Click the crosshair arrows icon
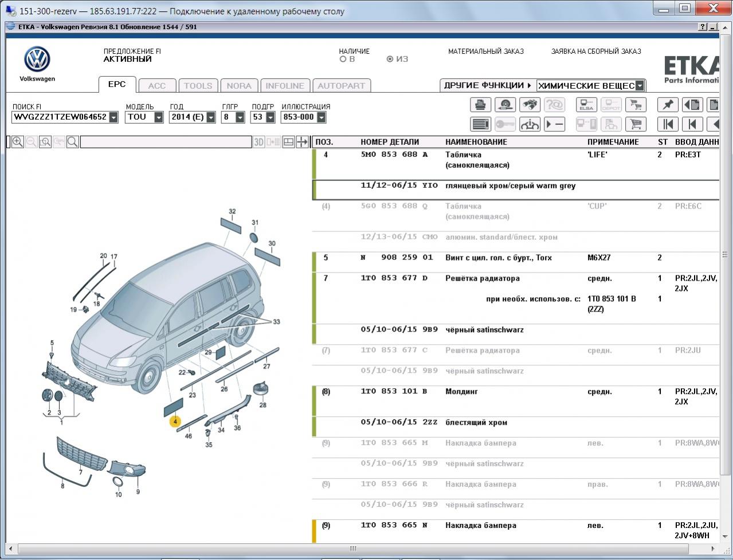This screenshot has height=560, width=733. (x=302, y=142)
